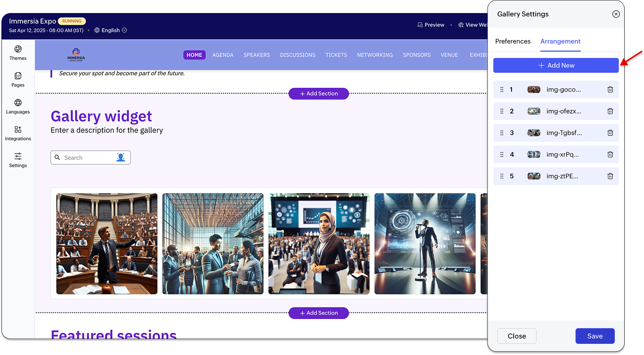This screenshot has height=355, width=644.
Task: Open the Settings sliders icon
Action: pyautogui.click(x=18, y=156)
